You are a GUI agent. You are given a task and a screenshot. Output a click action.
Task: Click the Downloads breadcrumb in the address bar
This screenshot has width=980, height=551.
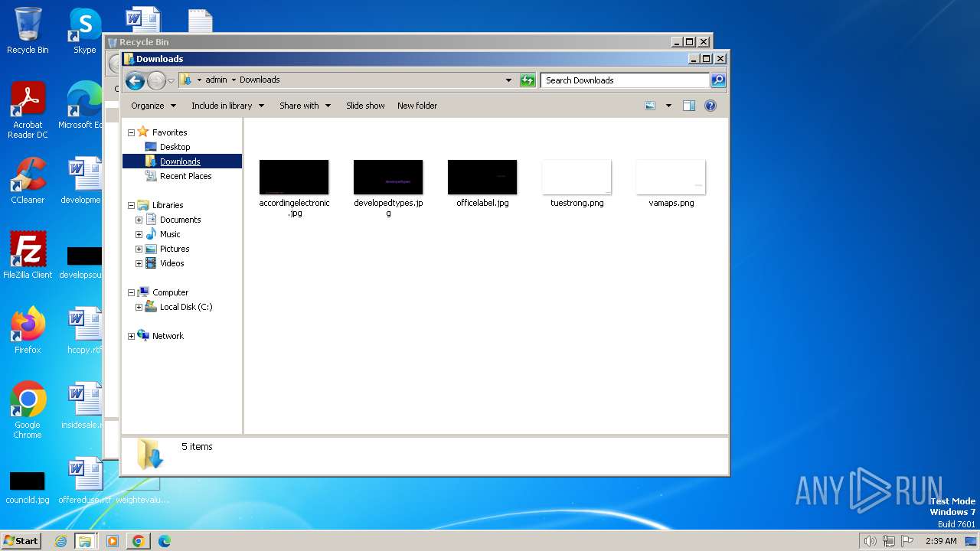coord(260,80)
